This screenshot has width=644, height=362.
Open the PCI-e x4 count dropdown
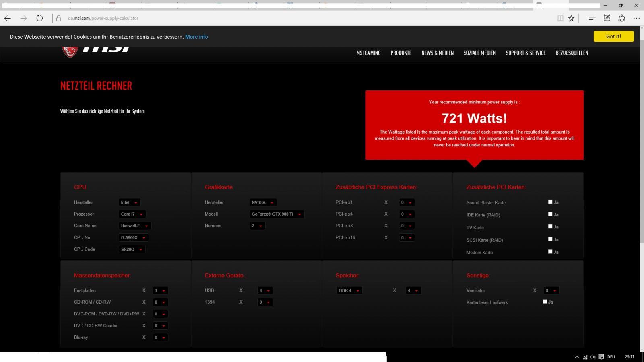point(407,214)
